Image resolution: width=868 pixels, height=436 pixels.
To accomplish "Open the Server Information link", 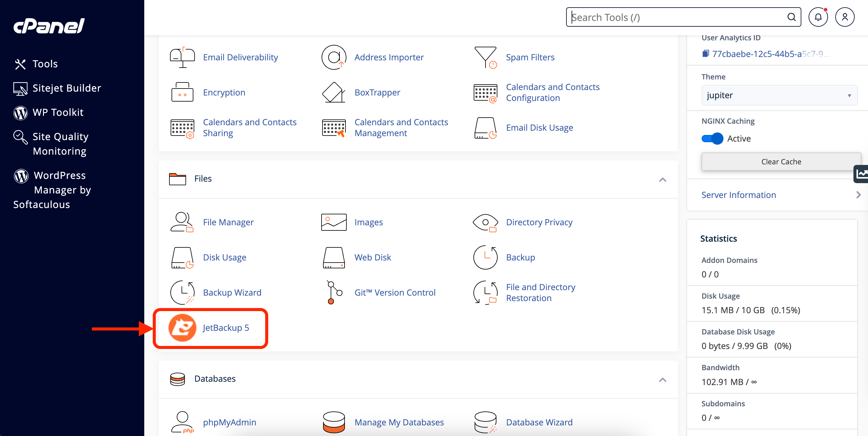I will point(739,195).
